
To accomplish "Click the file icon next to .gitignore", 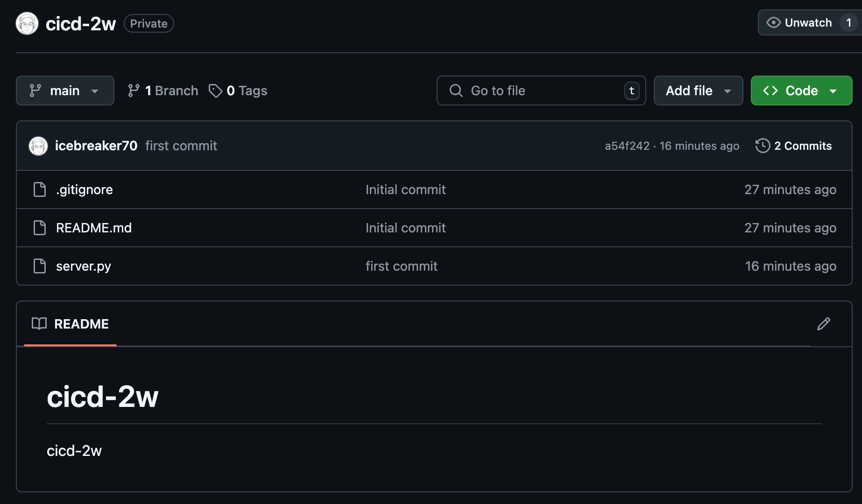I will 40,189.
